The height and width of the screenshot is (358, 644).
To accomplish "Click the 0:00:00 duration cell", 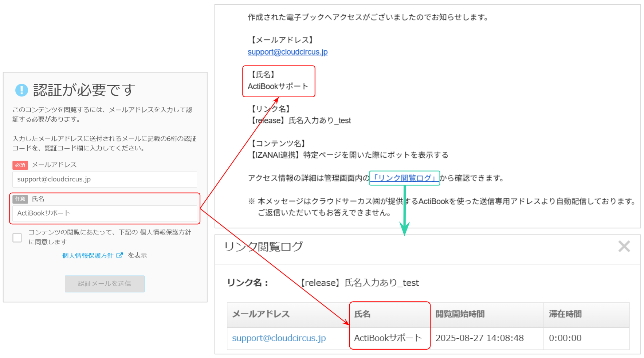I will pyautogui.click(x=565, y=338).
